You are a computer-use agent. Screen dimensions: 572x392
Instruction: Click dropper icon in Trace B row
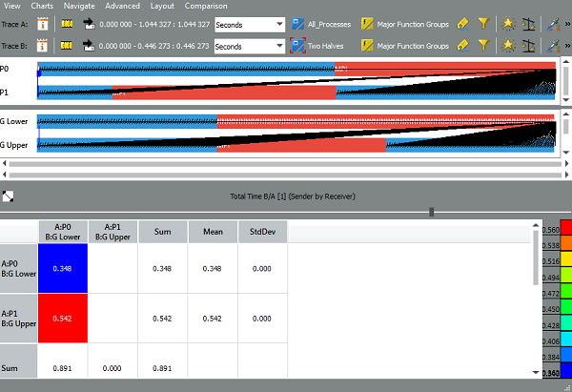[553, 46]
